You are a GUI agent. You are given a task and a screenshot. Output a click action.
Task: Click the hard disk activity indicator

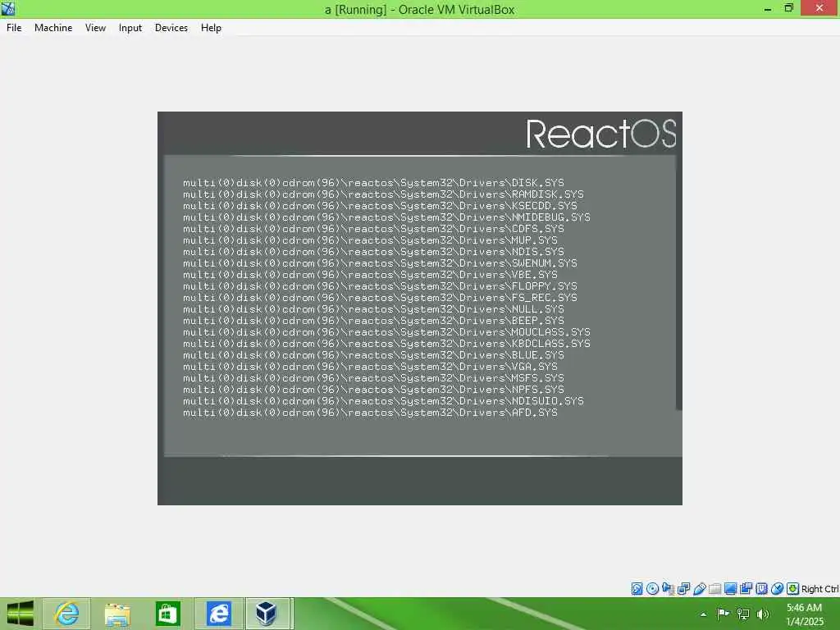click(x=637, y=589)
